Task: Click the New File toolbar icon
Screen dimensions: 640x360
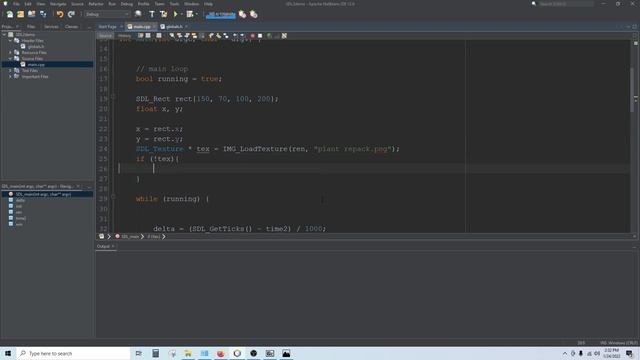Action: pyautogui.click(x=10, y=14)
